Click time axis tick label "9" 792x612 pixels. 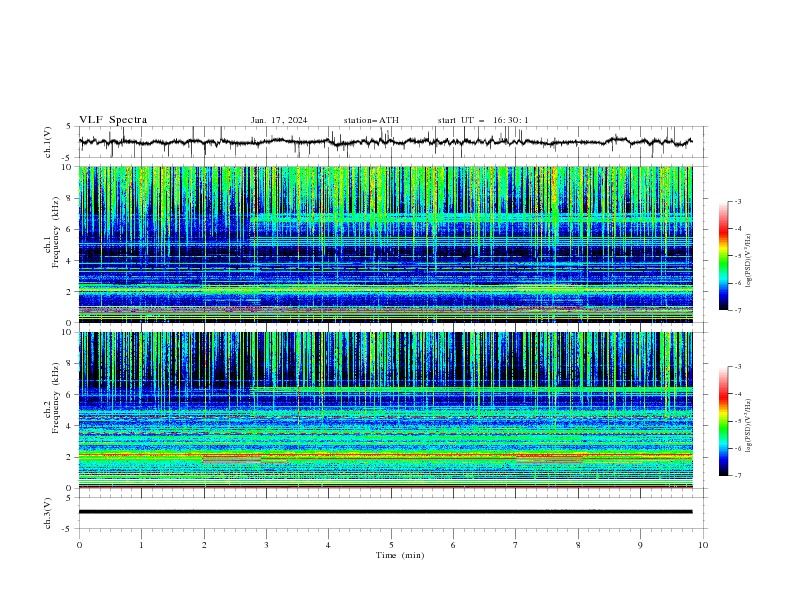(640, 545)
